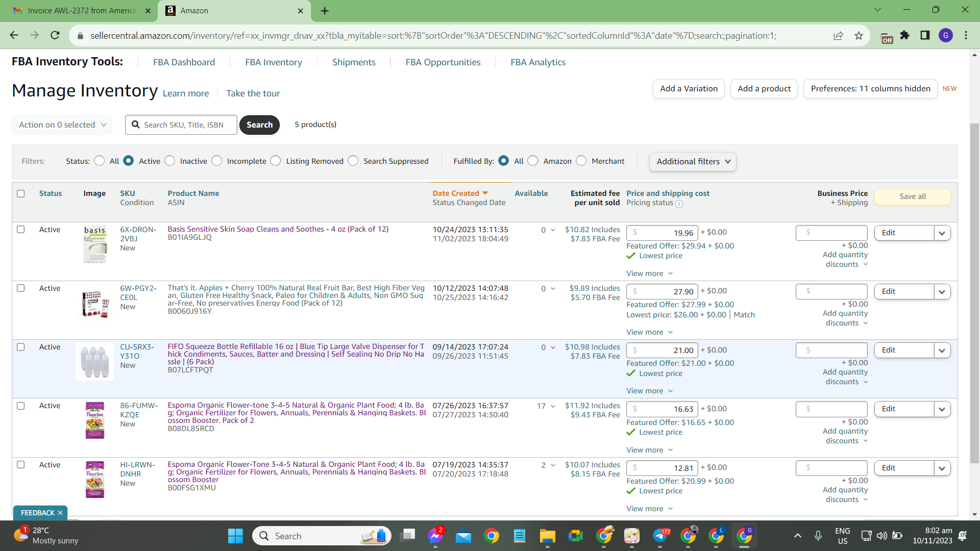
Task: Close the Amazon browser tab
Action: point(301,11)
